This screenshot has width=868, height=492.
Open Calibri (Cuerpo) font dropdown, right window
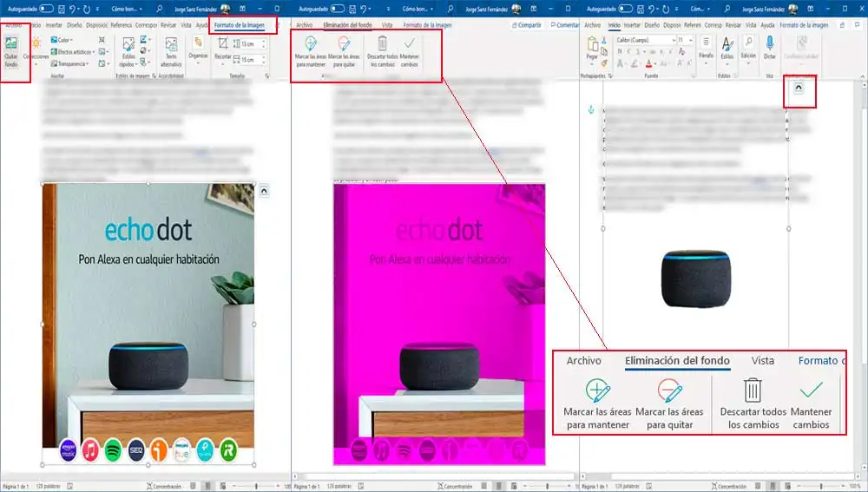click(x=646, y=41)
